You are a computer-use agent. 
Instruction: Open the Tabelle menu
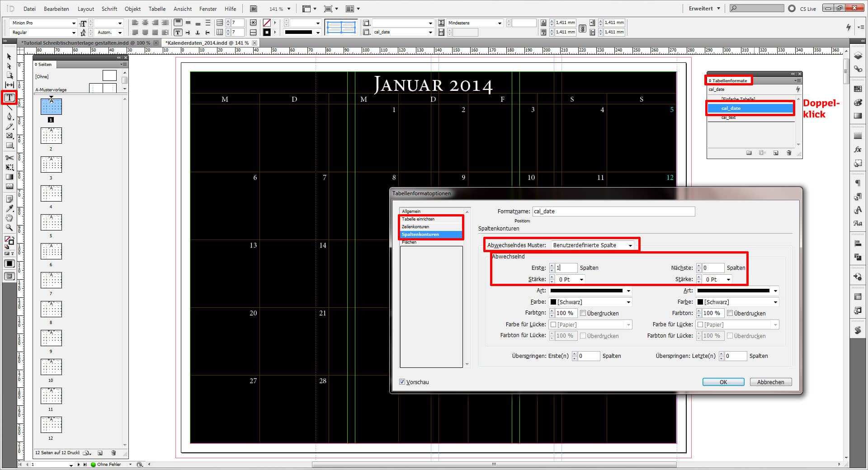157,9
